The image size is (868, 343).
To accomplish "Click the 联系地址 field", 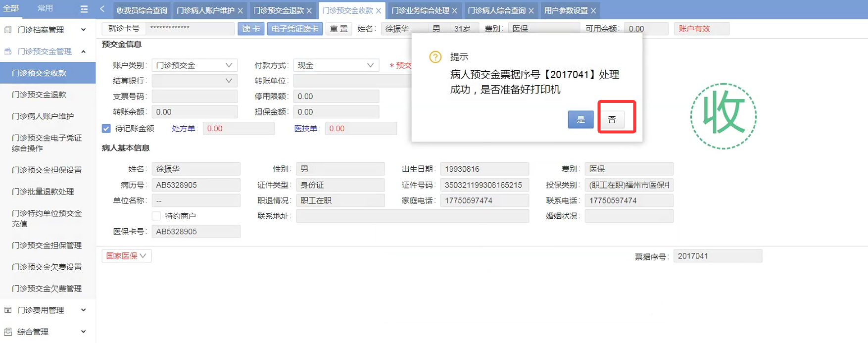I will tap(412, 216).
